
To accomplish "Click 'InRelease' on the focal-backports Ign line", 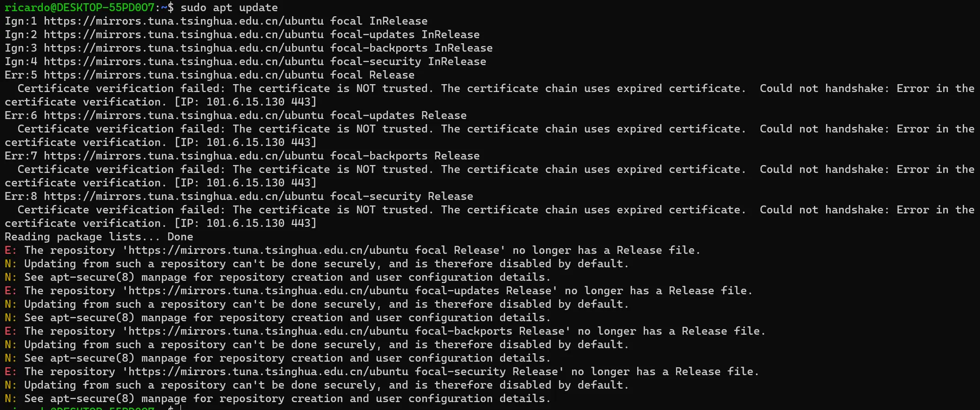I will click(463, 48).
